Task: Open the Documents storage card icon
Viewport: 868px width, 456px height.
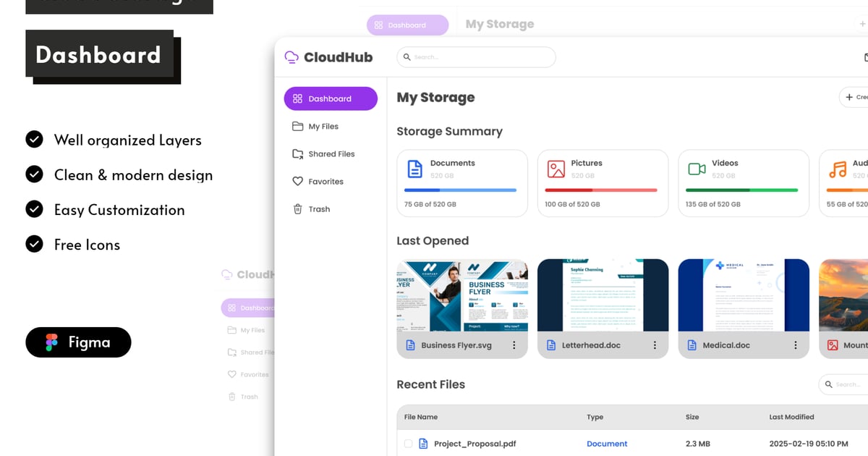Action: click(414, 169)
